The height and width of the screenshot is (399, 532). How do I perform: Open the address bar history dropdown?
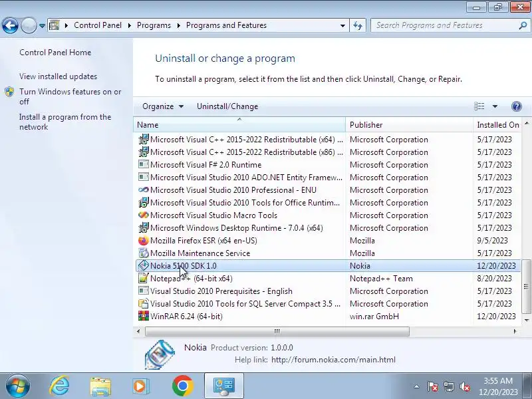pyautogui.click(x=342, y=25)
